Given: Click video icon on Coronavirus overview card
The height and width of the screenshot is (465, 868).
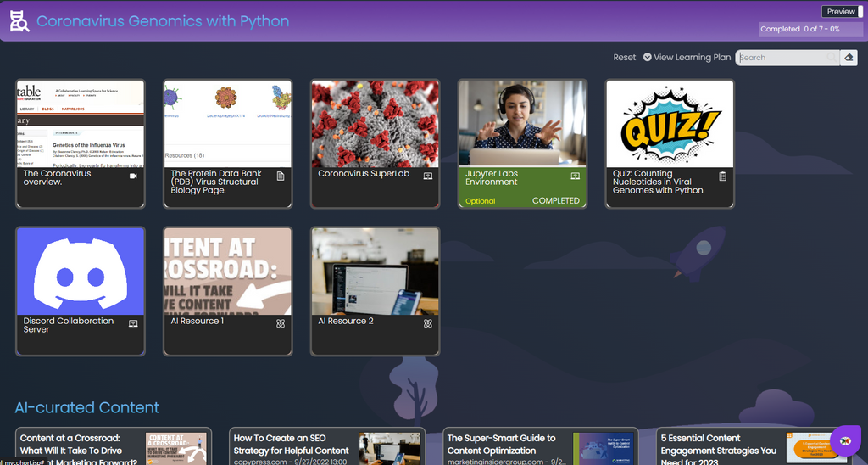Looking at the screenshot, I should point(133,176).
